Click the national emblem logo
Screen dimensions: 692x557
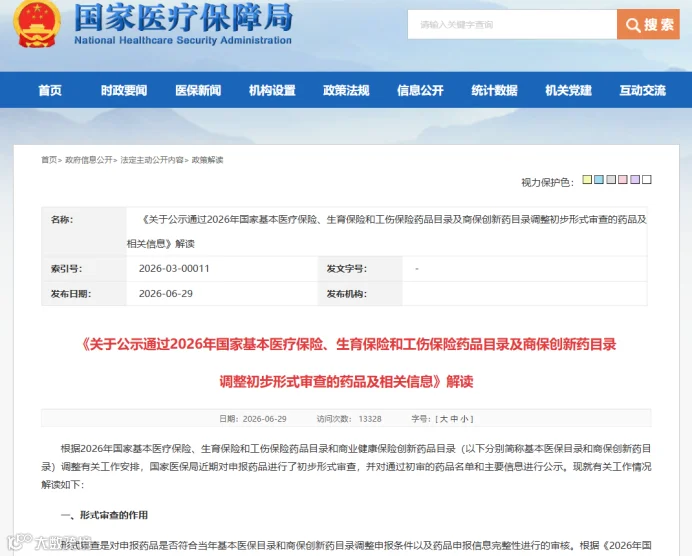pyautogui.click(x=37, y=24)
